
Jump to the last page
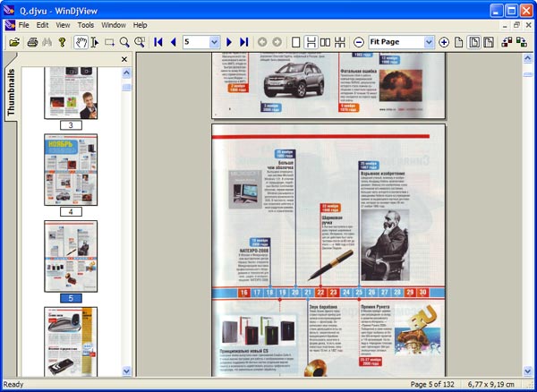click(244, 42)
